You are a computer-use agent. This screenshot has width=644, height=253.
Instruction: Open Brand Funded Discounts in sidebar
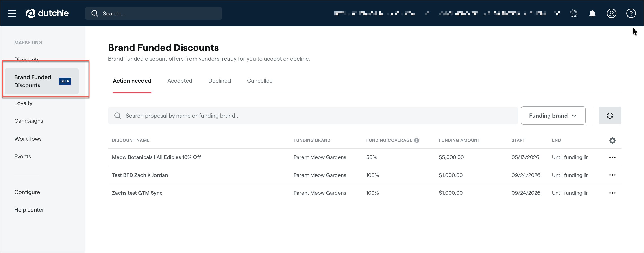click(42, 81)
